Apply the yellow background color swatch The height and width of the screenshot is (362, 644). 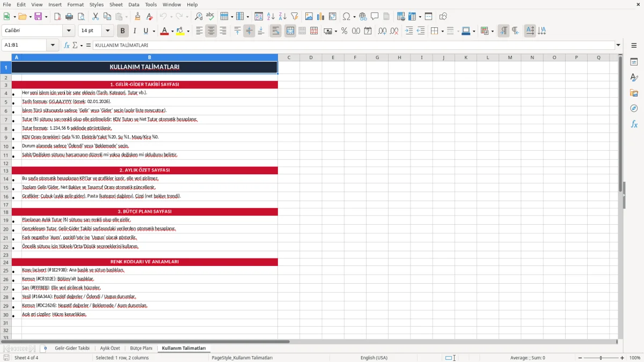180,31
